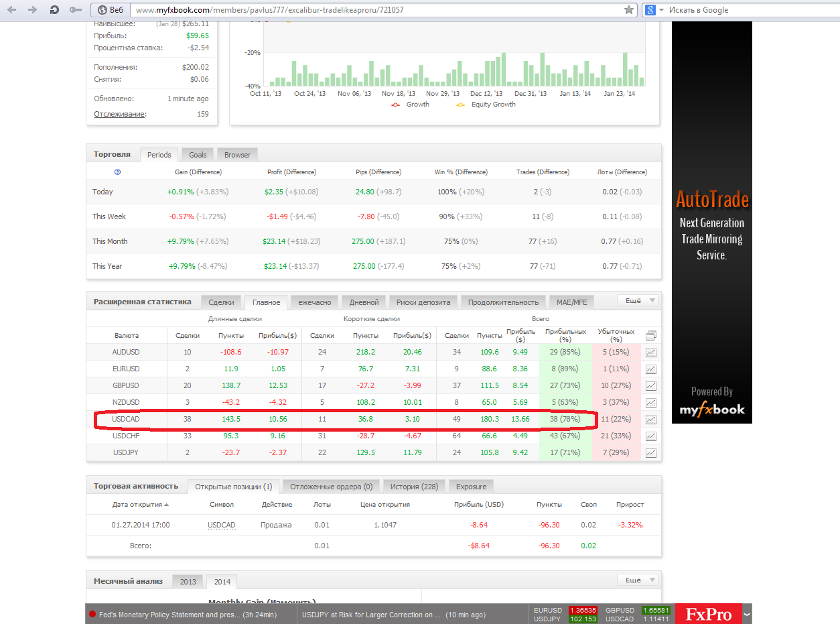Open the EURUSD row chart icon
840x624 pixels.
[x=650, y=369]
